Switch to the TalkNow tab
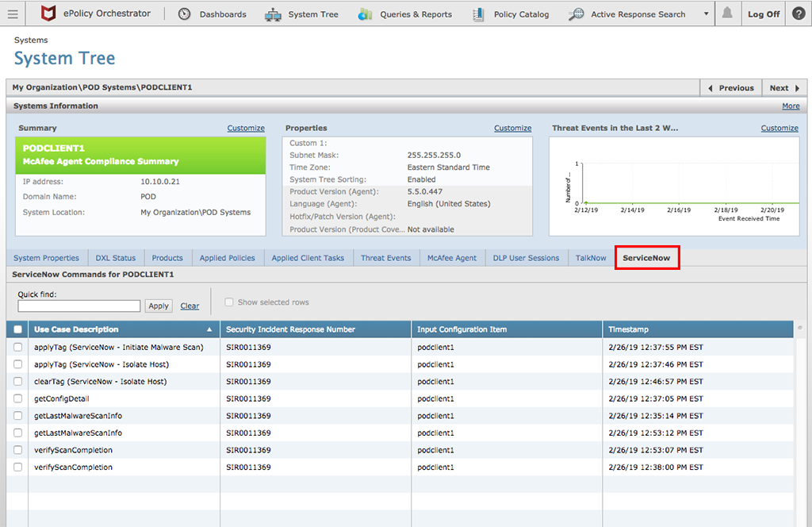Viewport: 812px width, 527px height. [591, 258]
